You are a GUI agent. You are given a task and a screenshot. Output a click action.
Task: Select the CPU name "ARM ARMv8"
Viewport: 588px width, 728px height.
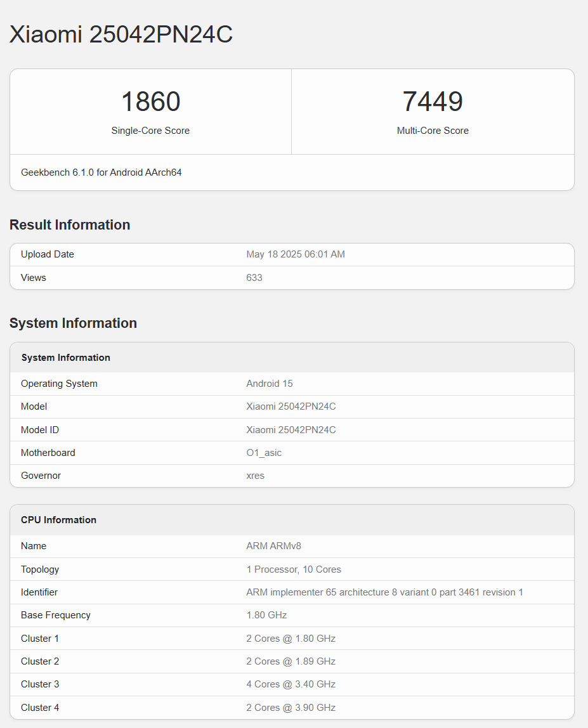(x=273, y=546)
